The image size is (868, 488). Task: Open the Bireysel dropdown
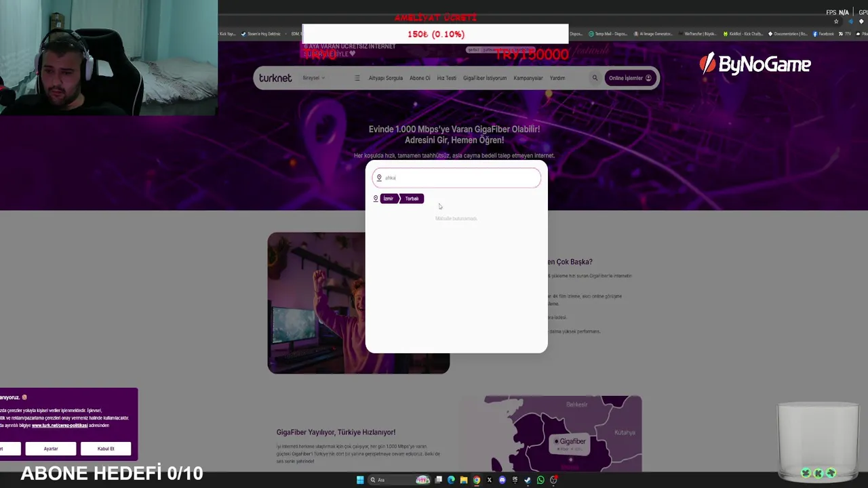point(313,78)
